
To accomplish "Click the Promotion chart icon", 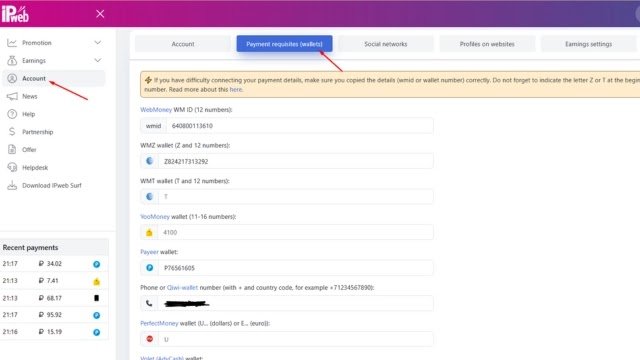I will tap(12, 43).
